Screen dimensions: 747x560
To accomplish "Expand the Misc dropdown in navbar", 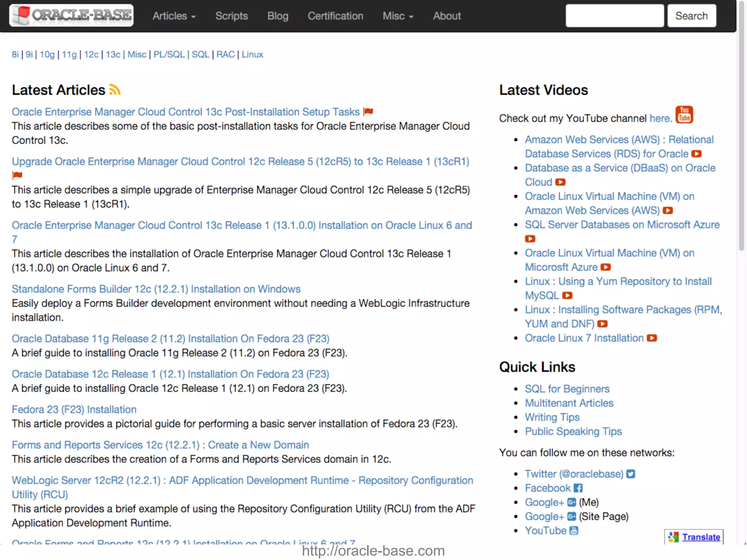I will (x=398, y=16).
